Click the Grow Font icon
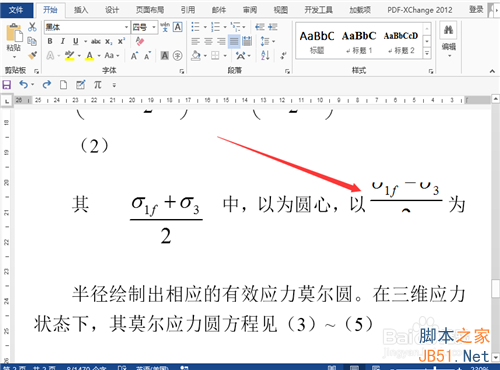This screenshot has height=370, width=500. [x=134, y=56]
